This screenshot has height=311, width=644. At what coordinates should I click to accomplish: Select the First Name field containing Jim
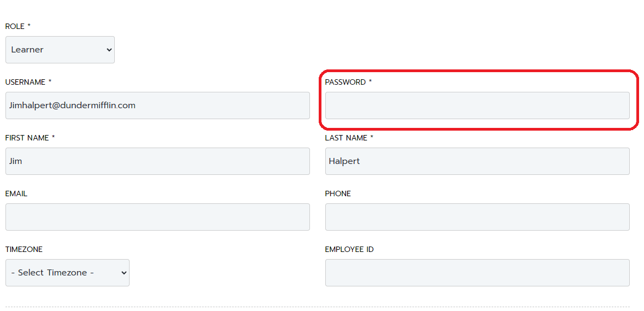pos(157,161)
